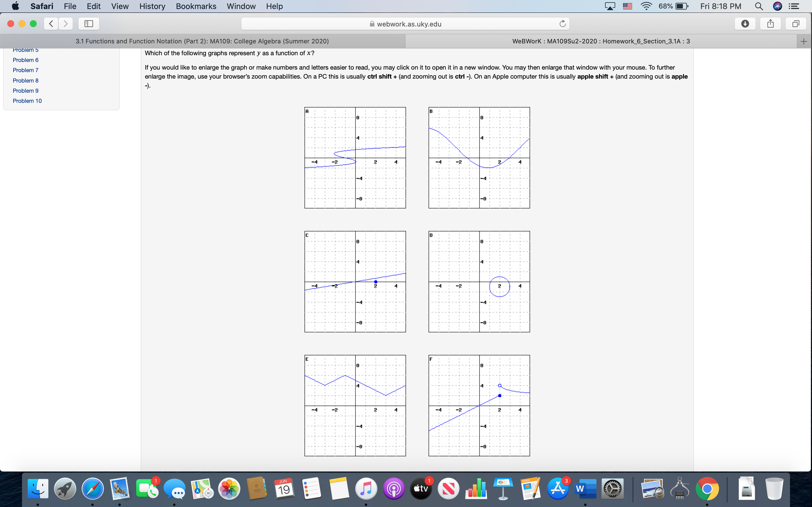Go to Problem 7 link

click(25, 70)
